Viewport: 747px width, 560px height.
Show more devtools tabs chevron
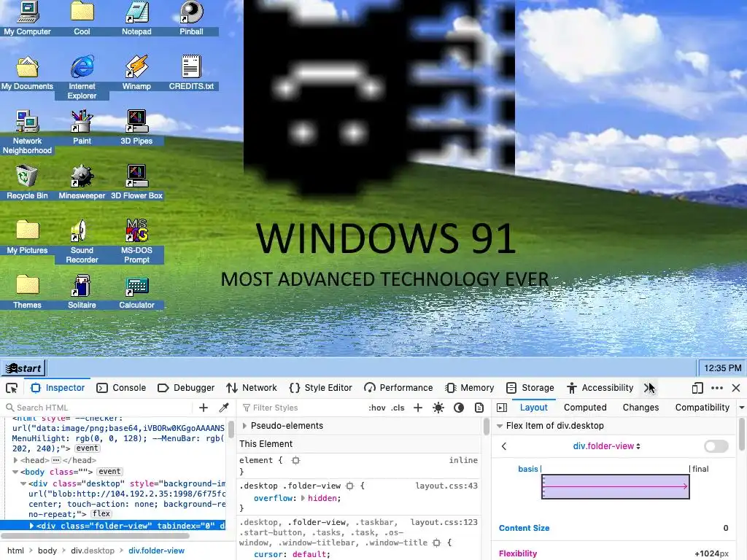pyautogui.click(x=649, y=388)
